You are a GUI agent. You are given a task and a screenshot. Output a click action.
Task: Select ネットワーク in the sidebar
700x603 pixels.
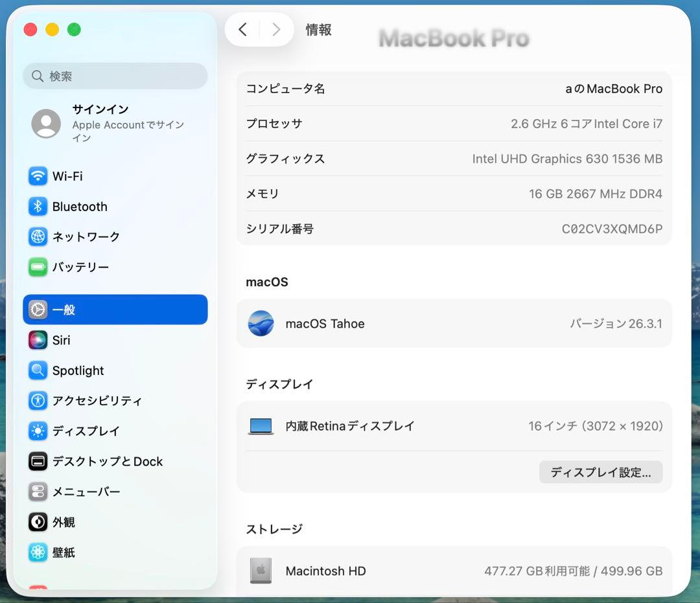point(86,237)
